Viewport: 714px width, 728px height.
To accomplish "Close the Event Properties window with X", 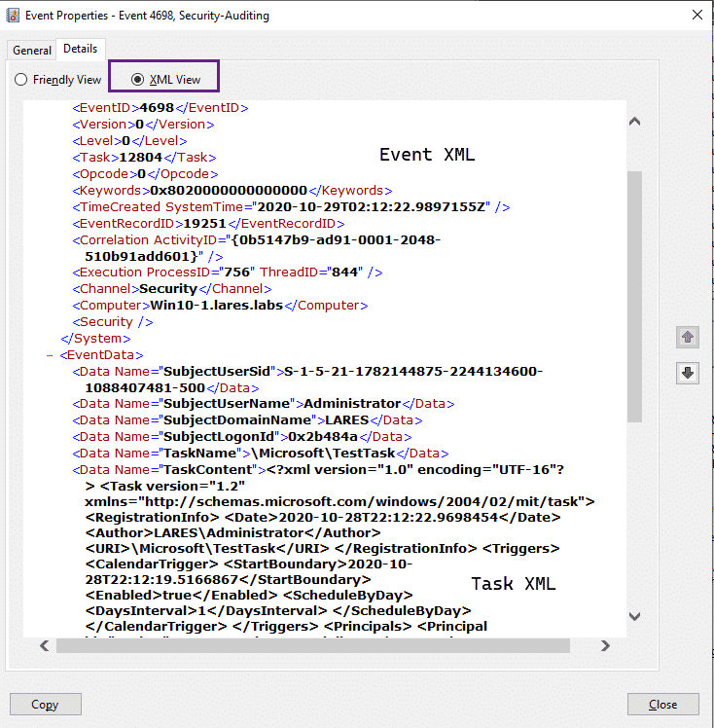I will coord(696,15).
